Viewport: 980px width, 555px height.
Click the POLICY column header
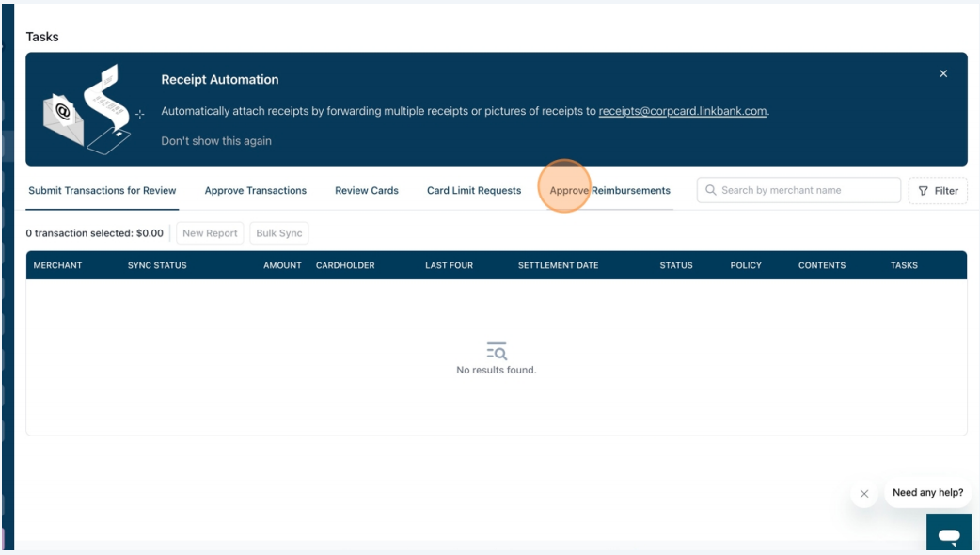(746, 265)
